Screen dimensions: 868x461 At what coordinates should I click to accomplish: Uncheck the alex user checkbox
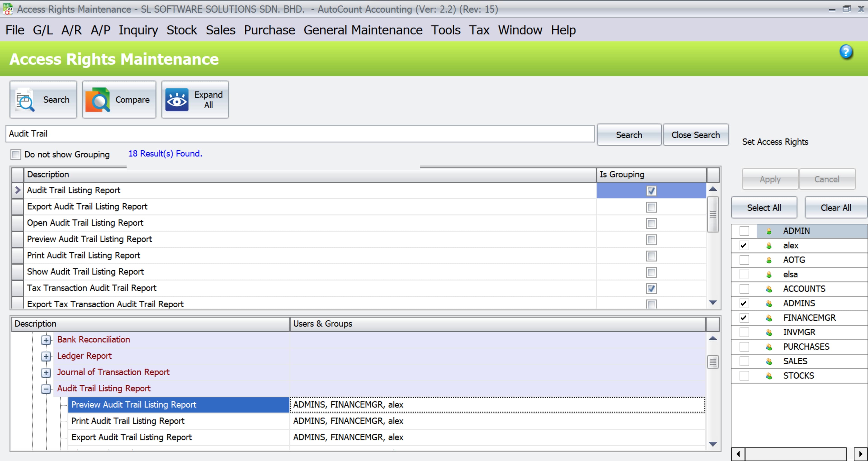(x=744, y=245)
